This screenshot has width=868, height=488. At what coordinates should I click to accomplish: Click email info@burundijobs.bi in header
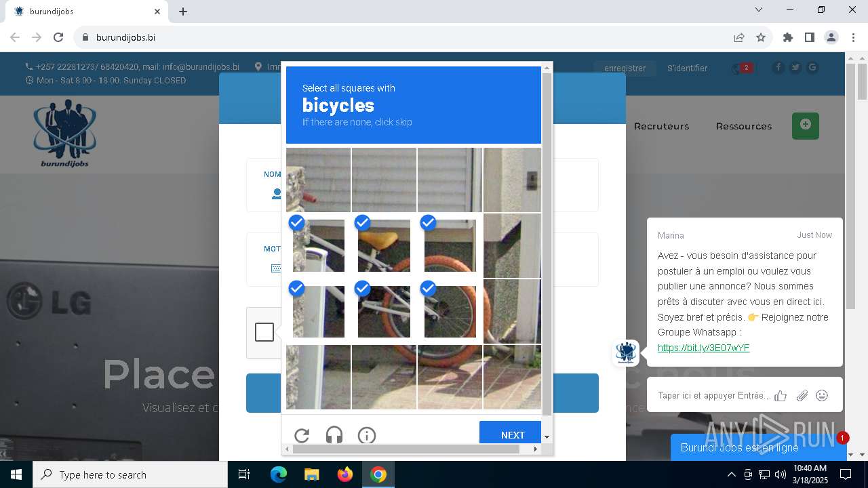point(201,67)
